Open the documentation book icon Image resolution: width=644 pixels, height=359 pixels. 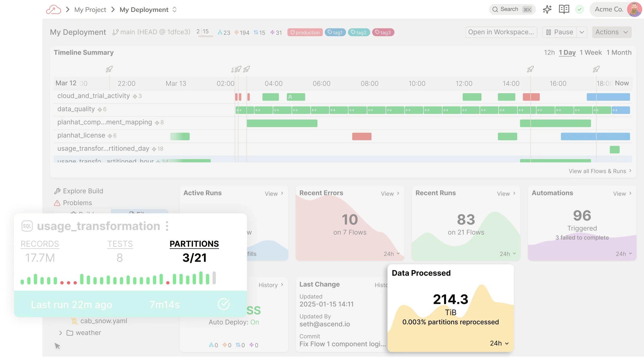tap(564, 9)
